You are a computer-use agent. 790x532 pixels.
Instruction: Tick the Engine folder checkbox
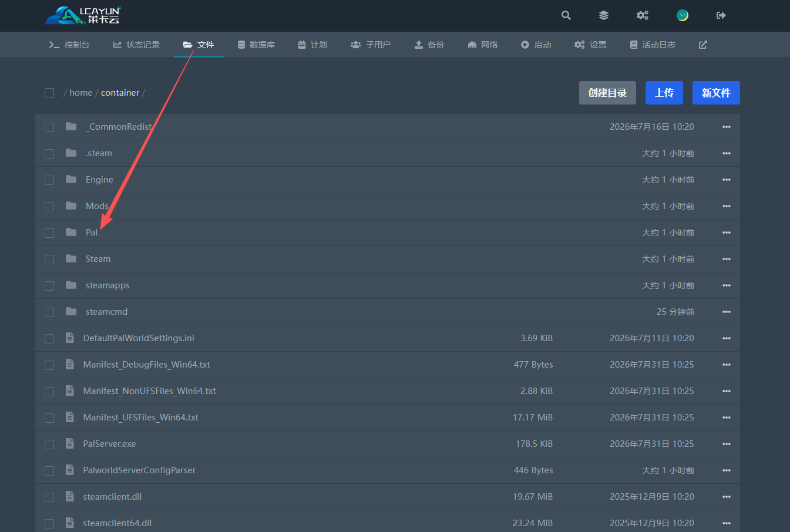(x=49, y=180)
